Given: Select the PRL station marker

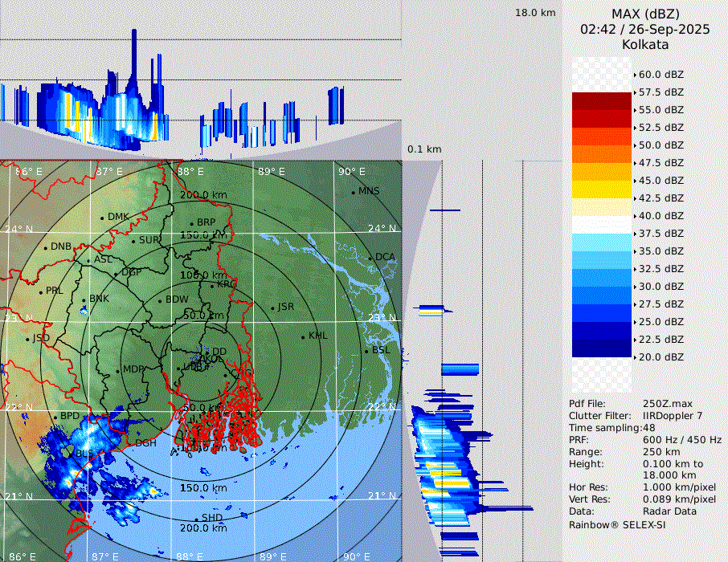Looking at the screenshot, I should coord(40,291).
